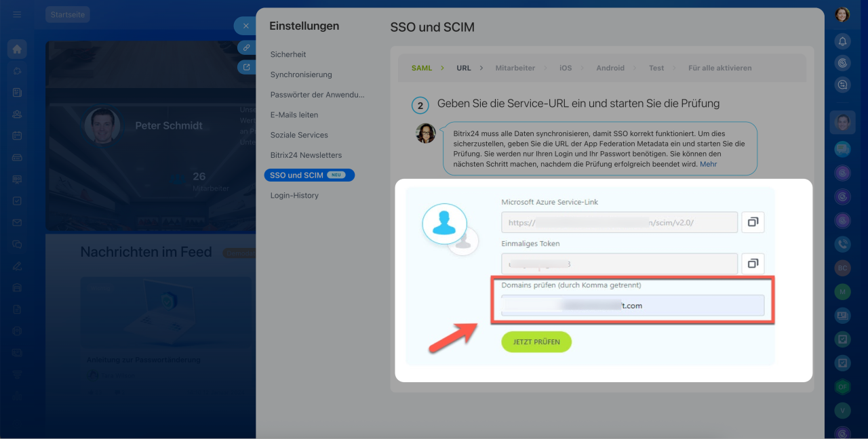Open Soziale Services settings
This screenshot has width=868, height=439.
pos(299,135)
